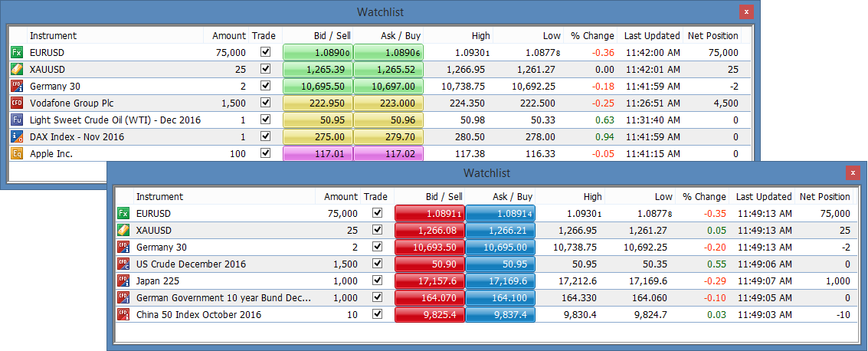This screenshot has height=351, width=868.
Task: Buy US Crude at blue 50.95 button
Action: click(500, 264)
